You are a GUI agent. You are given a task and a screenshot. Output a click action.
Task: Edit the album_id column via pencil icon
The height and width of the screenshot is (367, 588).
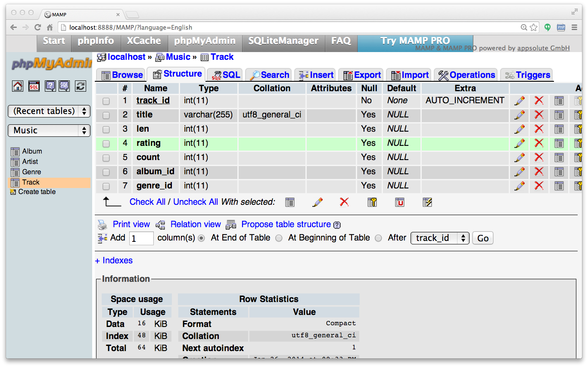(x=520, y=172)
